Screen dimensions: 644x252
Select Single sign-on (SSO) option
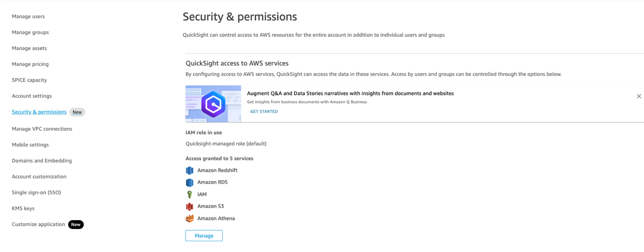tap(36, 193)
